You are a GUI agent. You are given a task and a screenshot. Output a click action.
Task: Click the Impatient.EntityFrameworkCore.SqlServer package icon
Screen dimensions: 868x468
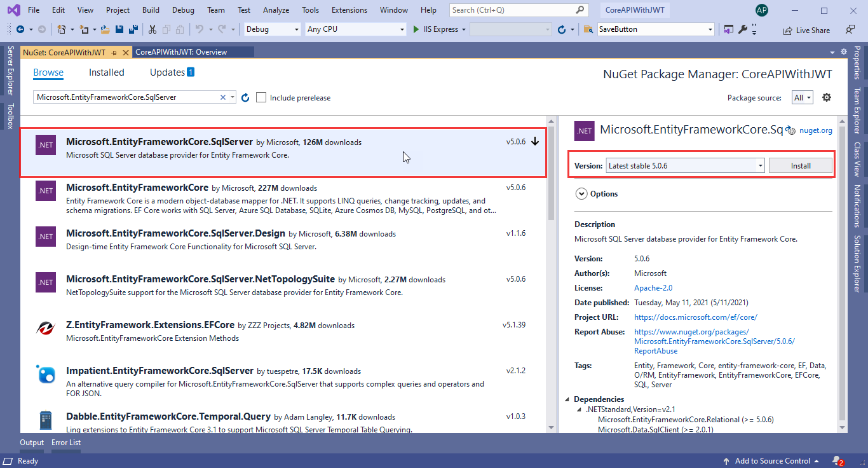[46, 374]
